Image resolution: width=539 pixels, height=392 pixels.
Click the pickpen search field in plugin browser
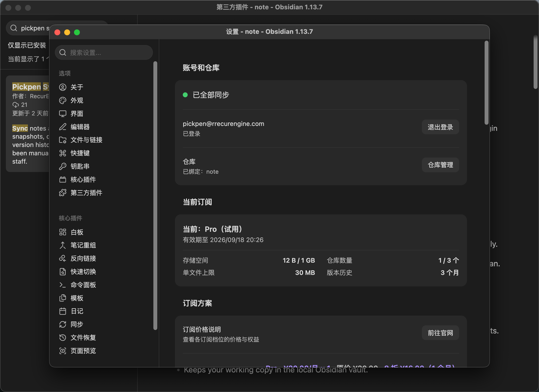click(x=28, y=28)
